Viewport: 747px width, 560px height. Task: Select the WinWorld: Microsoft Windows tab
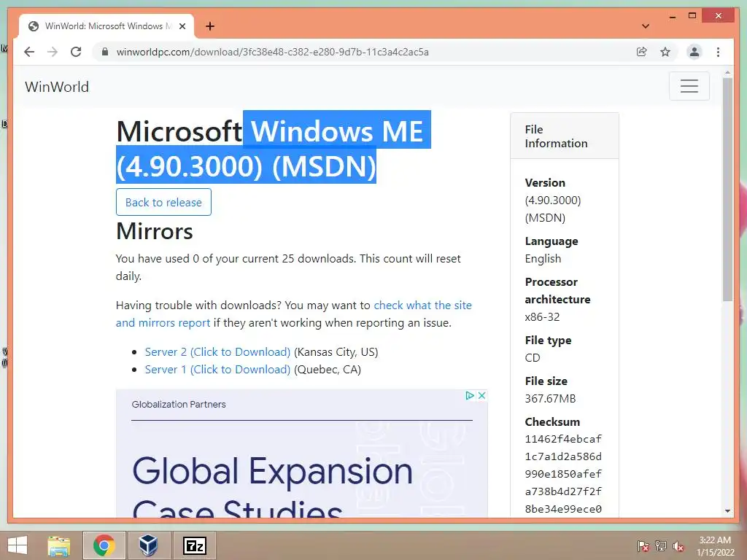tap(107, 26)
